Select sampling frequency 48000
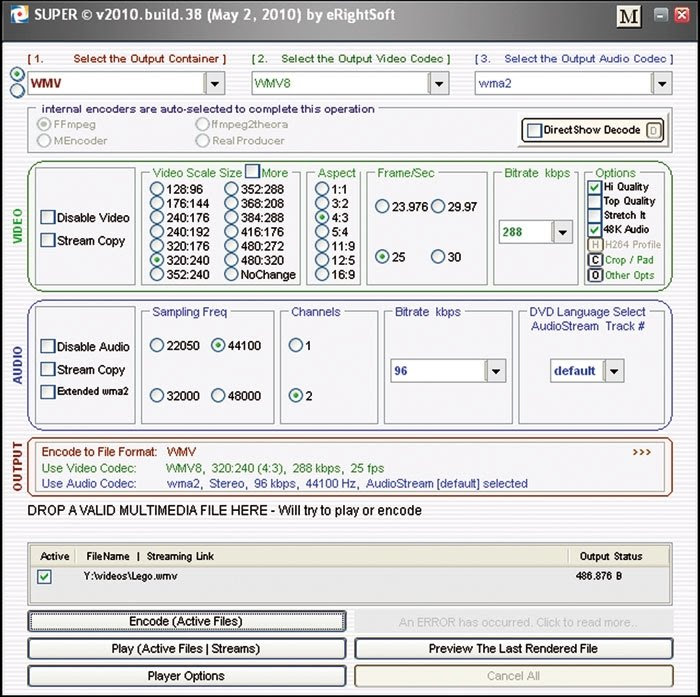Screen dimensions: 700x697 [x=218, y=396]
